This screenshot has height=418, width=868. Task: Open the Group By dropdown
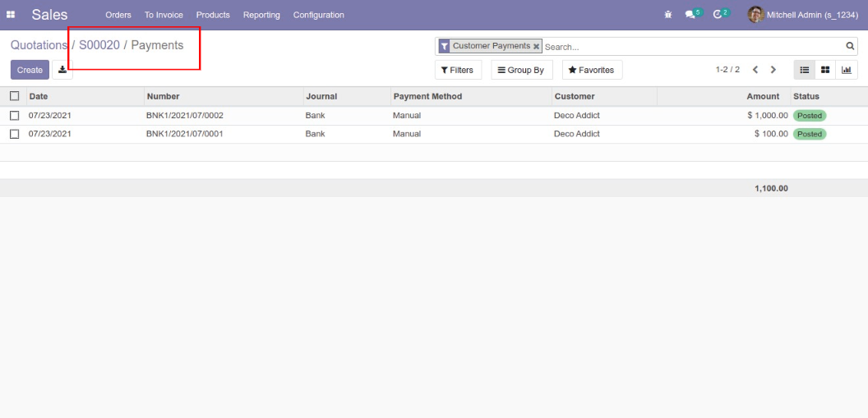point(521,70)
